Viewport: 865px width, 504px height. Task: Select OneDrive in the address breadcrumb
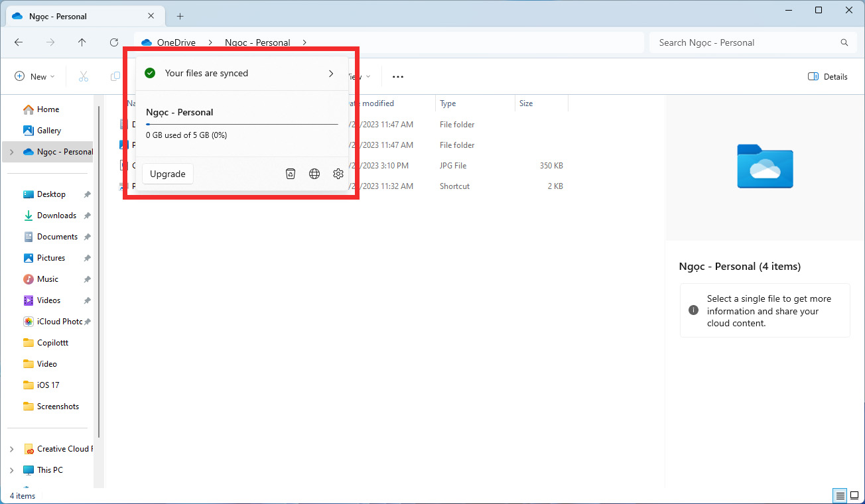pos(176,42)
